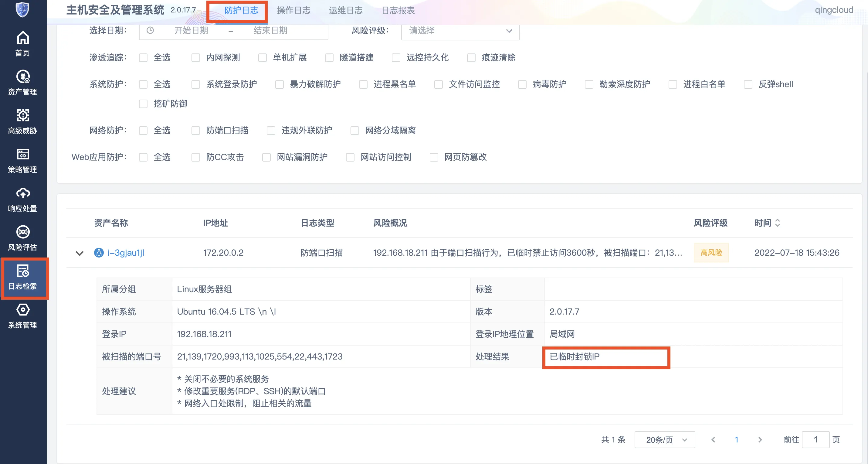Viewport: 868px width, 464px height.
Task: Open asset link i-3gjau1jl
Action: pyautogui.click(x=125, y=253)
